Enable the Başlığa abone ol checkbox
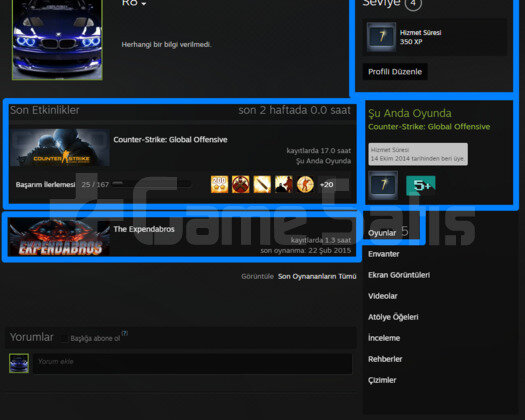The height and width of the screenshot is (420, 525). pos(64,338)
